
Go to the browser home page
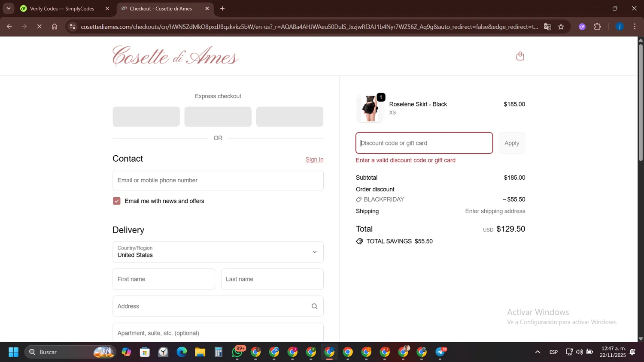(x=55, y=27)
